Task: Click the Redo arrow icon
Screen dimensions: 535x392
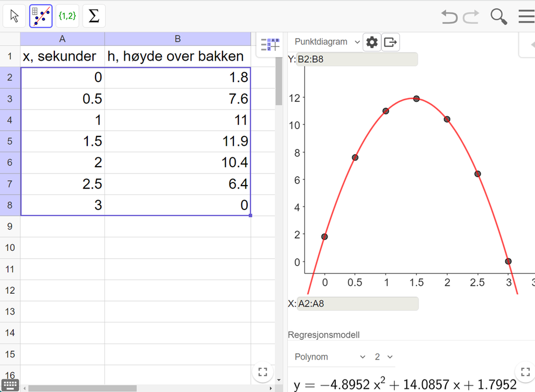Action: click(x=471, y=17)
